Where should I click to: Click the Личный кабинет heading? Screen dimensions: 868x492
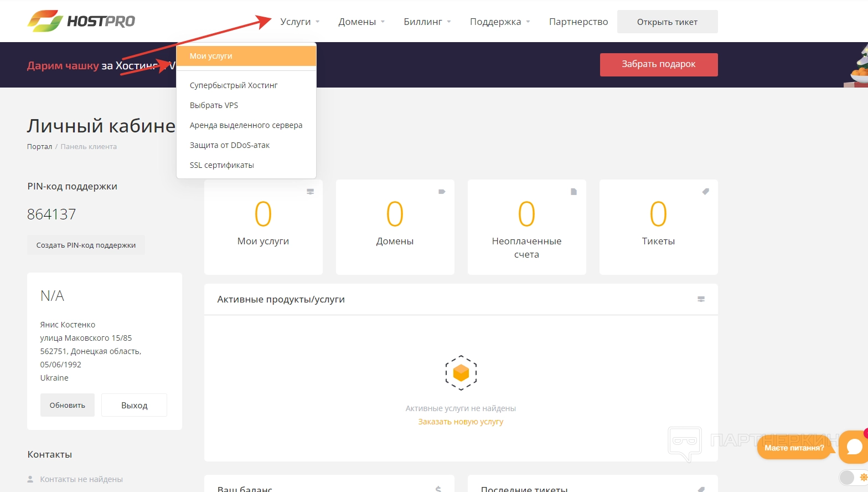pos(101,126)
